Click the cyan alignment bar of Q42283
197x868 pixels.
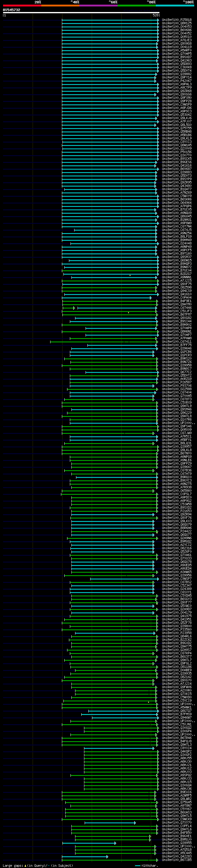[x=85, y=857]
